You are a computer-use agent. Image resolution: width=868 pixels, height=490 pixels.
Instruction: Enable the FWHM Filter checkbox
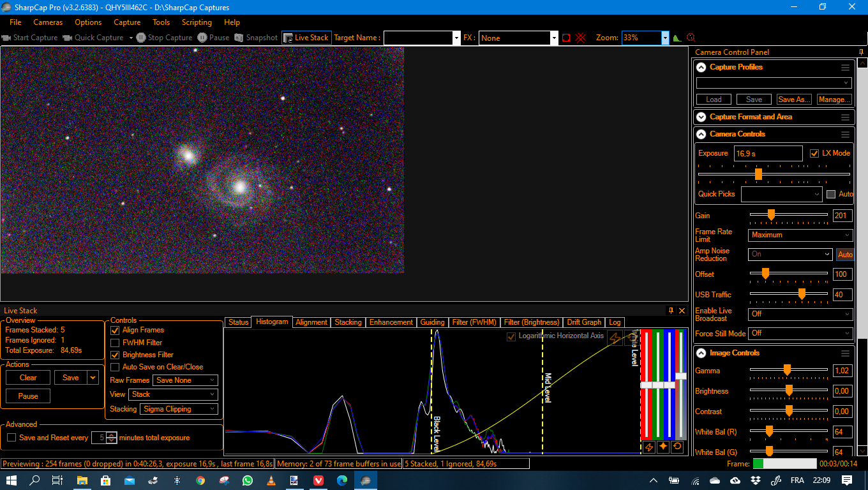click(115, 343)
